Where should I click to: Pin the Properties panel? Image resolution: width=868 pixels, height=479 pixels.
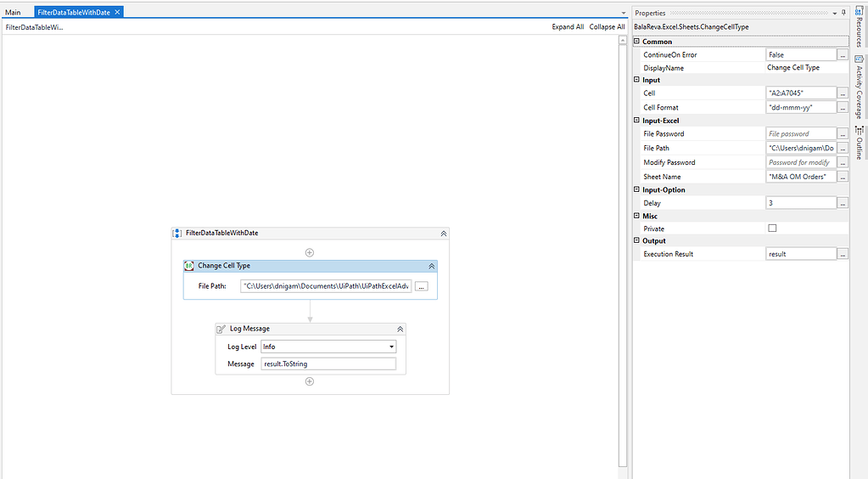pos(843,13)
